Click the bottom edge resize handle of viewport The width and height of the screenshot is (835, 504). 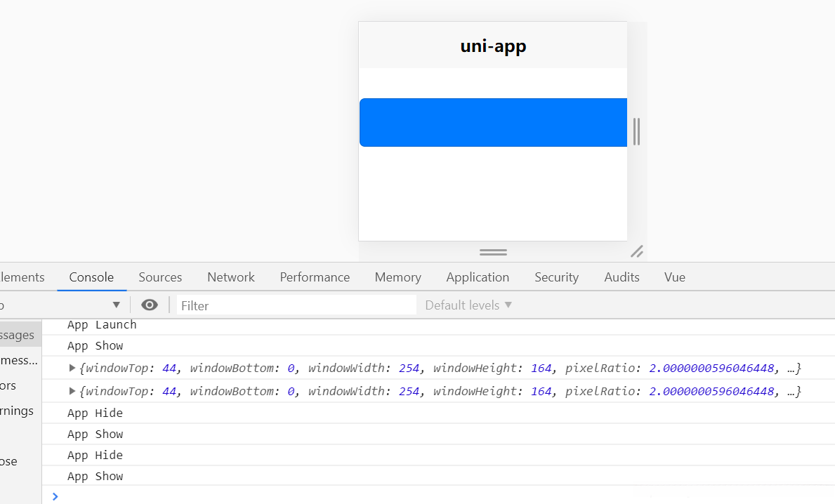click(493, 252)
